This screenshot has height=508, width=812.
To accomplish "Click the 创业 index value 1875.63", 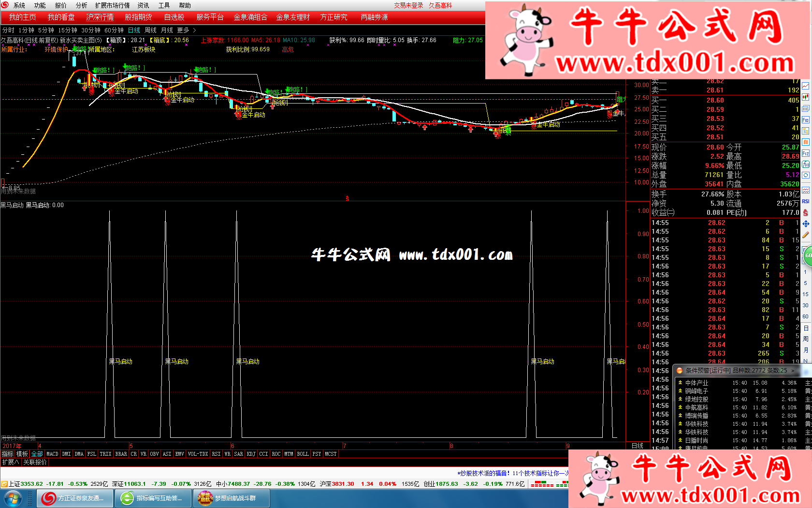I will click(x=447, y=484).
